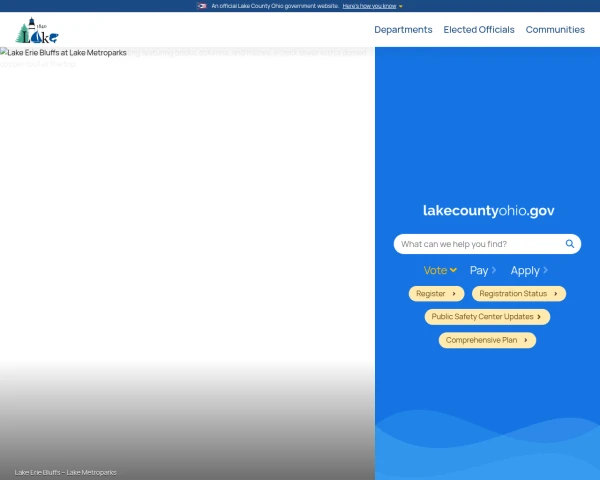
Task: Click the Lake County logo
Action: 37,31
